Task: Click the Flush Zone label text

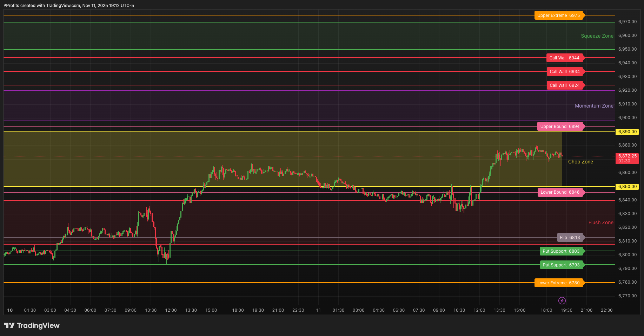Action: (x=601, y=222)
